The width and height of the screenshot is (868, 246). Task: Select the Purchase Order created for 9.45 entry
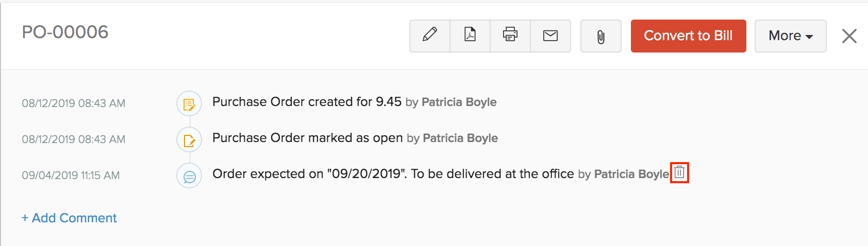click(x=307, y=102)
